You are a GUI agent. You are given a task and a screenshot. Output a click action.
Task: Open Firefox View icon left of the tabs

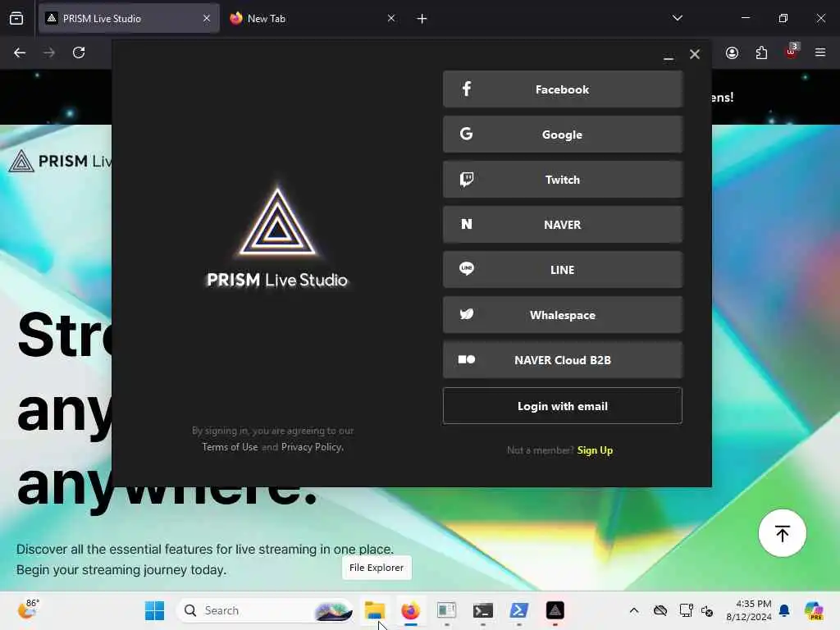click(16, 19)
